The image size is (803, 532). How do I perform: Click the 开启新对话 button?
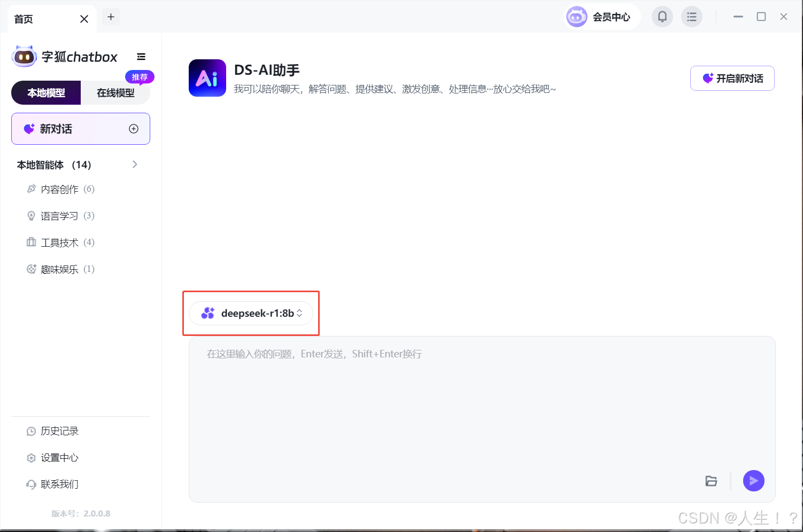(x=732, y=79)
